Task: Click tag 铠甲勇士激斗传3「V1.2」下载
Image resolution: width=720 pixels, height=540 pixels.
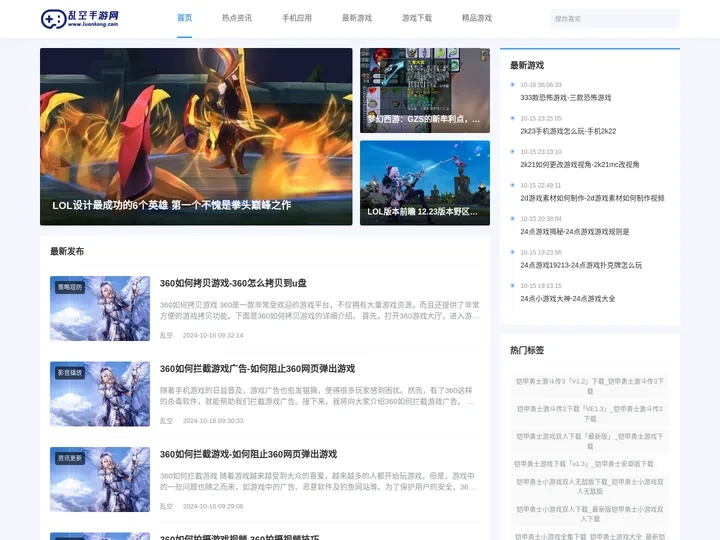Action: pyautogui.click(x=590, y=386)
